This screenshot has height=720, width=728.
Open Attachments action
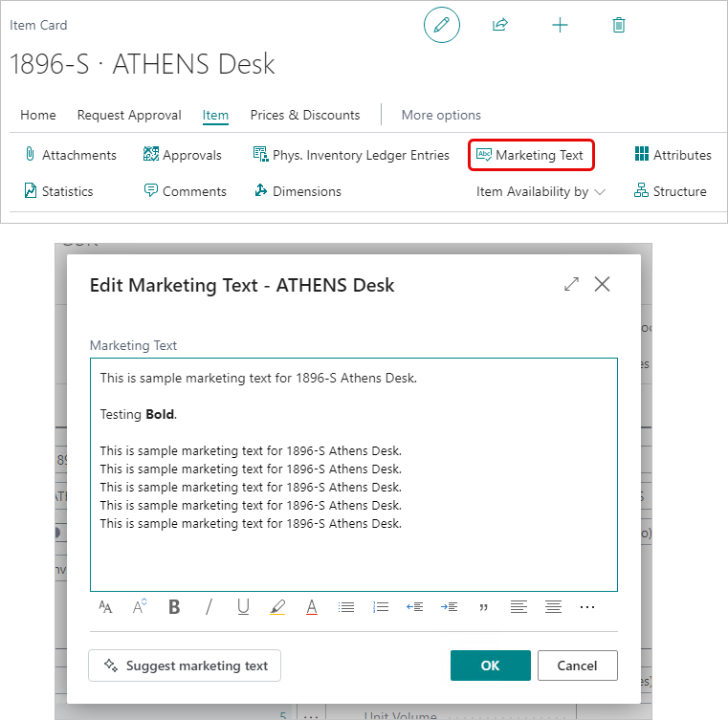(70, 155)
